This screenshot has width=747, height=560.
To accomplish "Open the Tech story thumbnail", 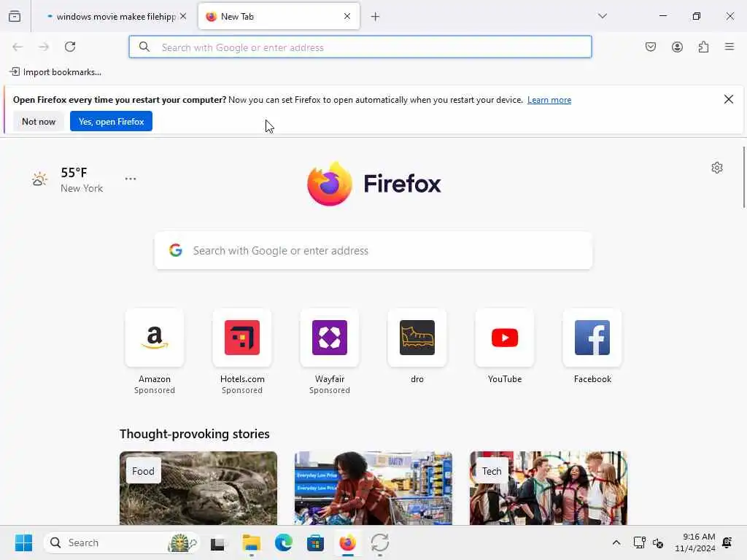I will pos(549,488).
